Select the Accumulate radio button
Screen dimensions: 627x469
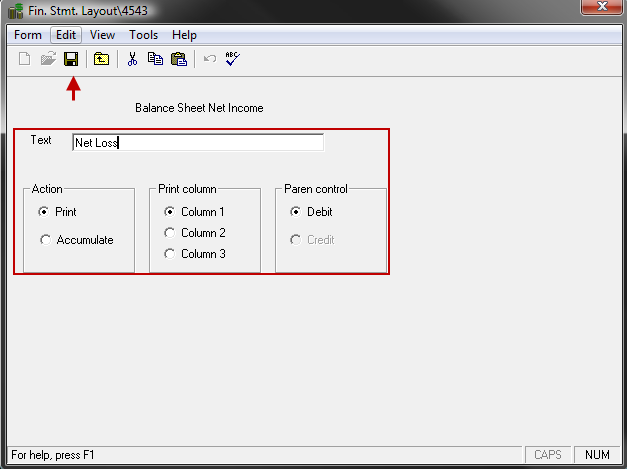[44, 240]
